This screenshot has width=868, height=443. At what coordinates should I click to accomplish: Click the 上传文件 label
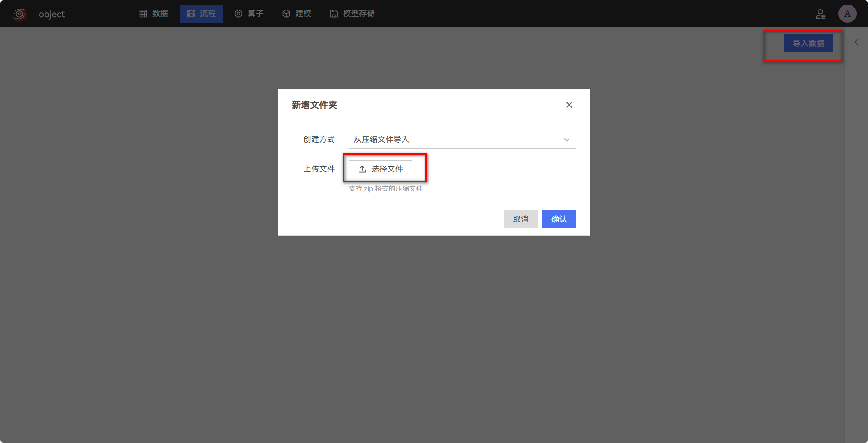[x=319, y=169]
